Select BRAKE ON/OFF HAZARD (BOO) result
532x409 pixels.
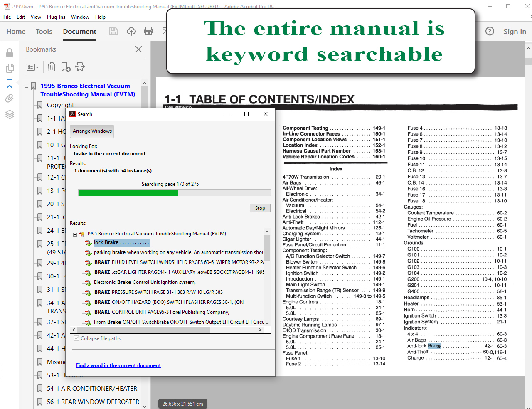coord(169,302)
